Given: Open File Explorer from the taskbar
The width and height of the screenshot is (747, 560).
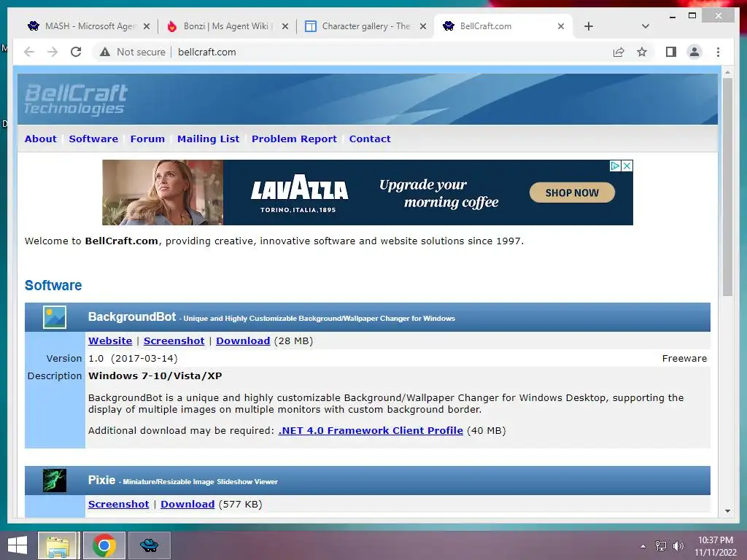Looking at the screenshot, I should coord(58,545).
